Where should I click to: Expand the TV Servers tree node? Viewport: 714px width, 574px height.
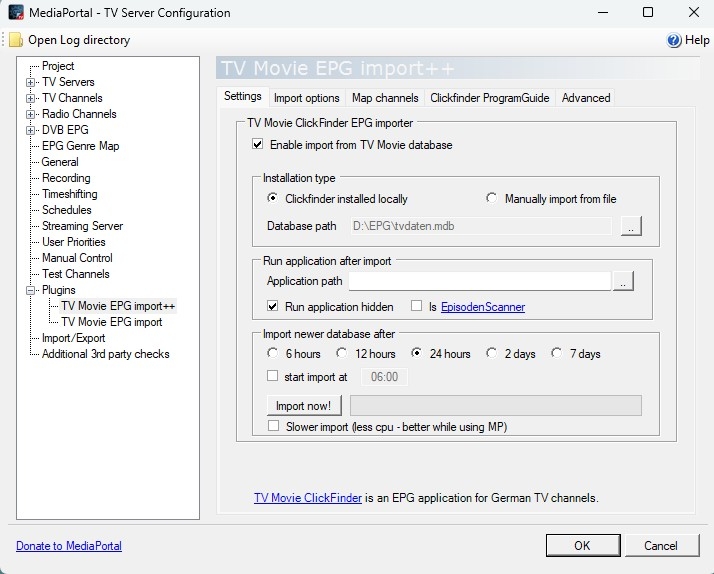[x=31, y=82]
